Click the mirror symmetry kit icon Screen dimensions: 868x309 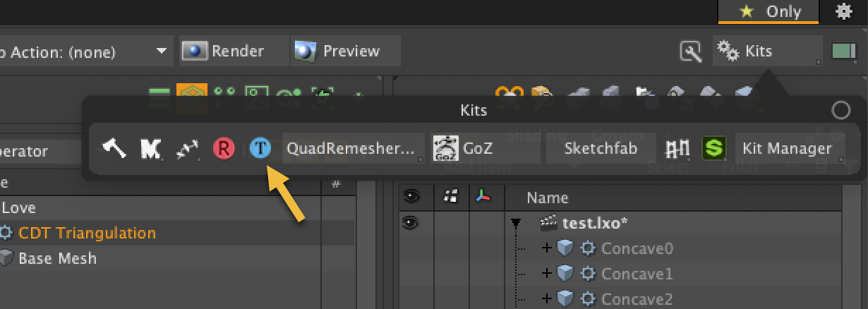[x=678, y=148]
